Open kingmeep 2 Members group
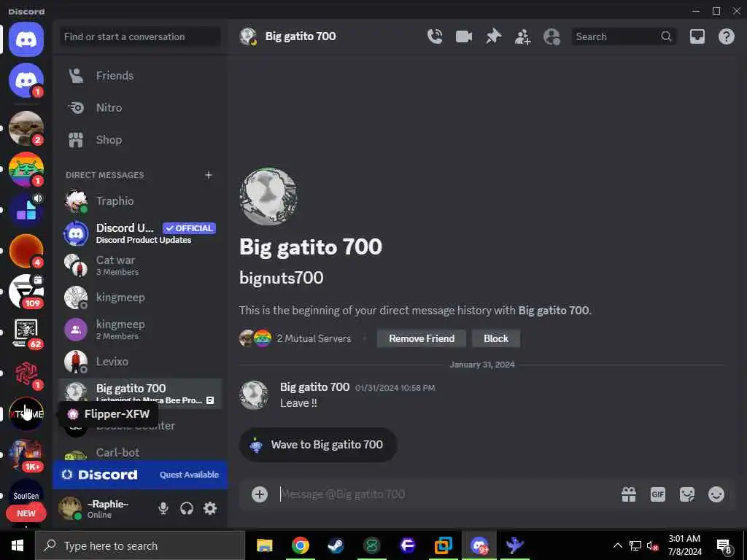The height and width of the screenshot is (560, 747). 139,330
